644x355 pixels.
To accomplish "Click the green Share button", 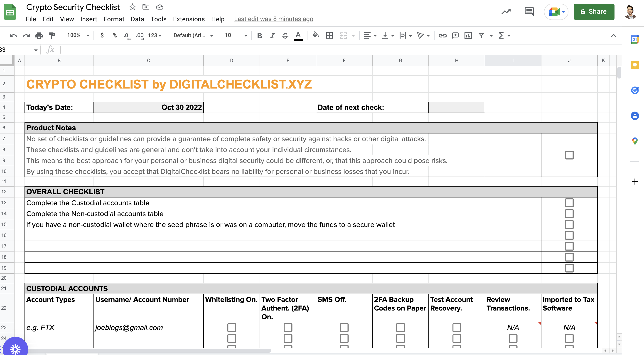I will click(594, 12).
